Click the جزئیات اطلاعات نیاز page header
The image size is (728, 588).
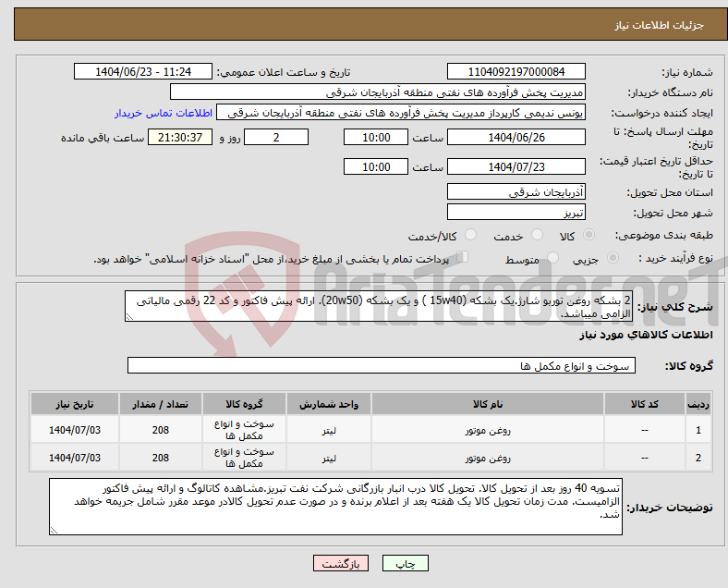point(660,25)
